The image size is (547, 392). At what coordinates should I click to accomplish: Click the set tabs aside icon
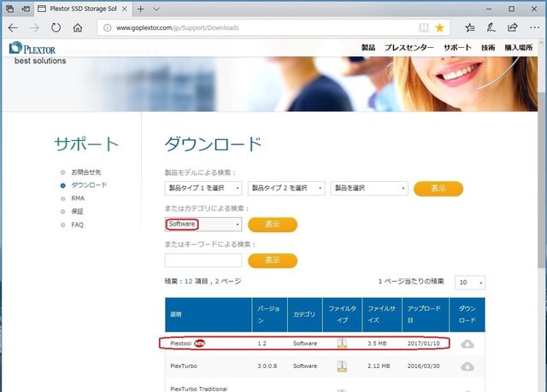pos(26,9)
